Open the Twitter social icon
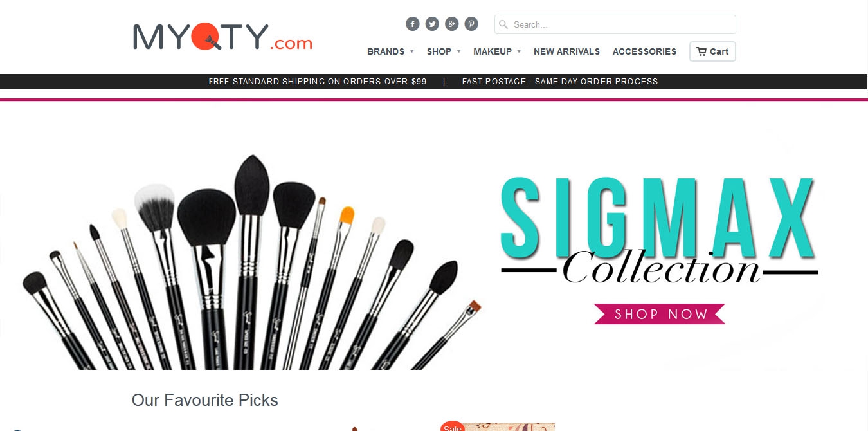This screenshot has width=868, height=431. (x=432, y=24)
